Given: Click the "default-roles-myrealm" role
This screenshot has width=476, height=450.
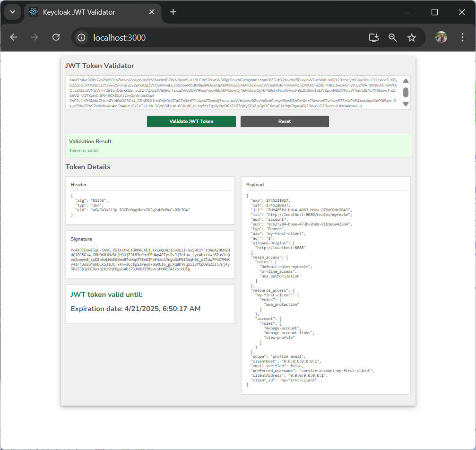Looking at the screenshot, I should (286, 267).
